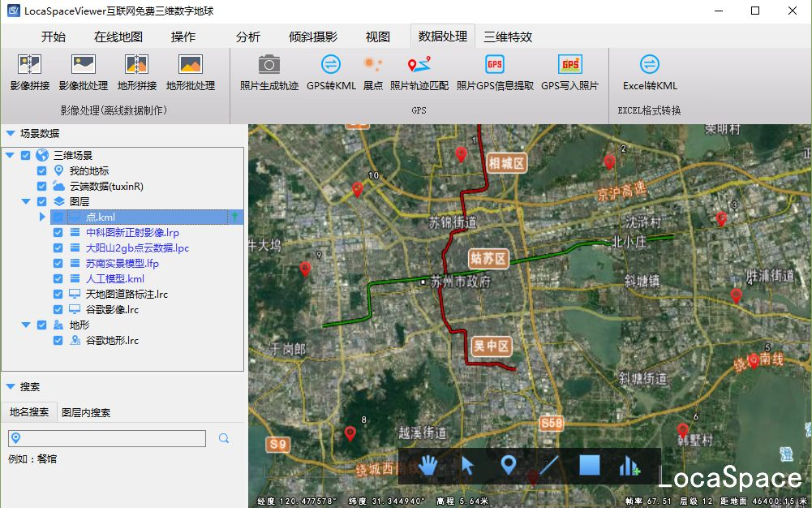The height and width of the screenshot is (508, 812).
Task: Click the green arrow on 点.kml row
Action: tap(234, 217)
